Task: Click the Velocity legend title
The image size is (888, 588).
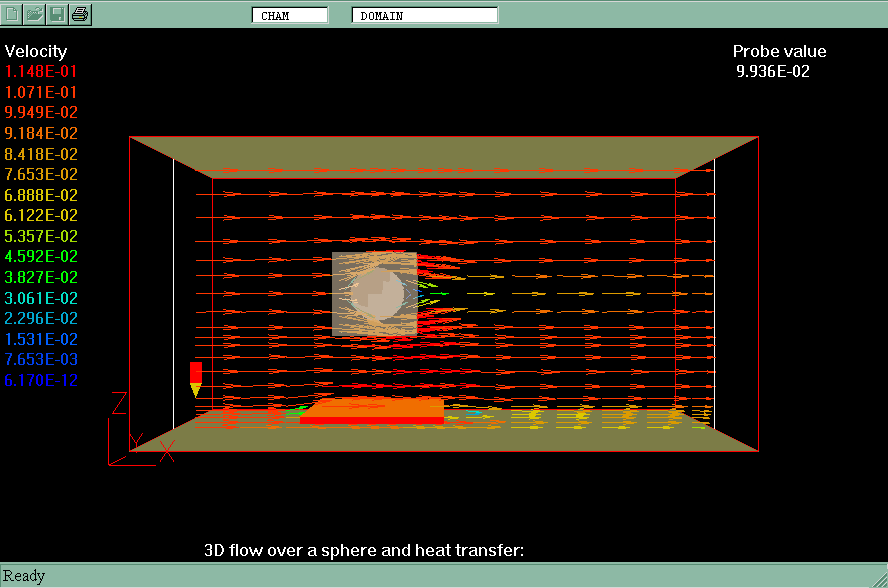Action: tap(36, 51)
